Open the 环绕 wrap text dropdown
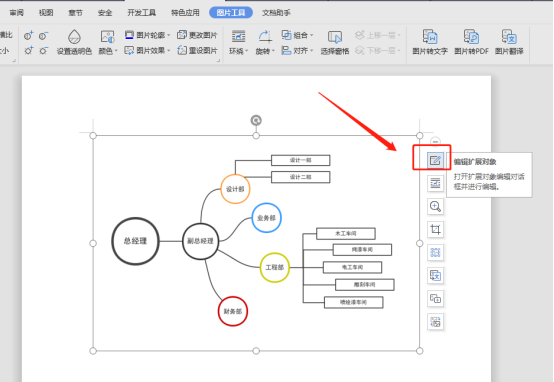554x382 pixels. pyautogui.click(x=238, y=42)
